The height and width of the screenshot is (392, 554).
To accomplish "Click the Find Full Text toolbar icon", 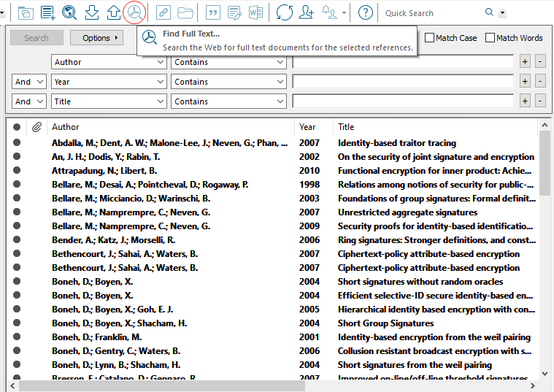I will tap(134, 12).
